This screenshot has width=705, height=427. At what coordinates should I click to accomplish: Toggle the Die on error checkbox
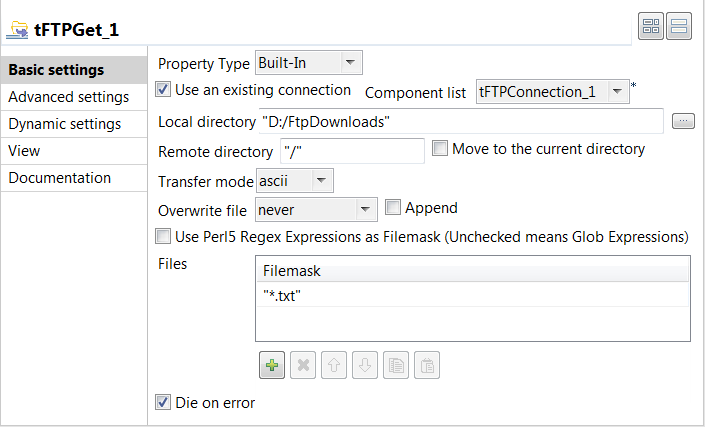tap(164, 403)
